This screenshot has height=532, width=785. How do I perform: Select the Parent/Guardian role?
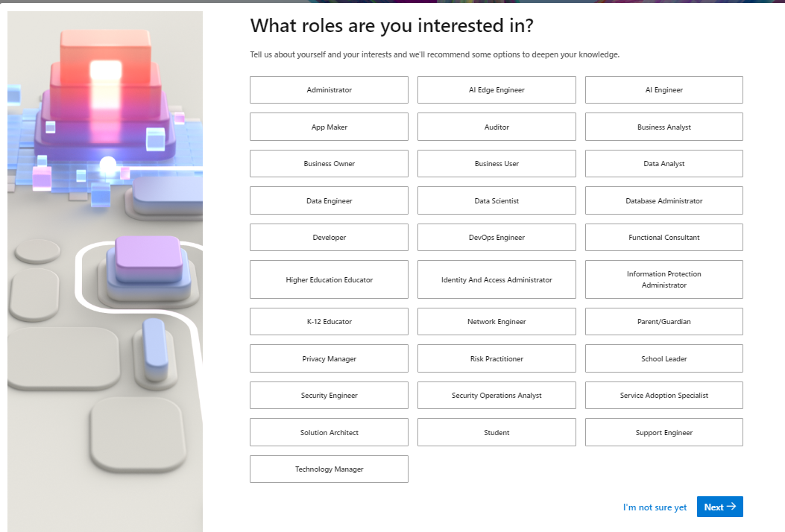point(663,322)
